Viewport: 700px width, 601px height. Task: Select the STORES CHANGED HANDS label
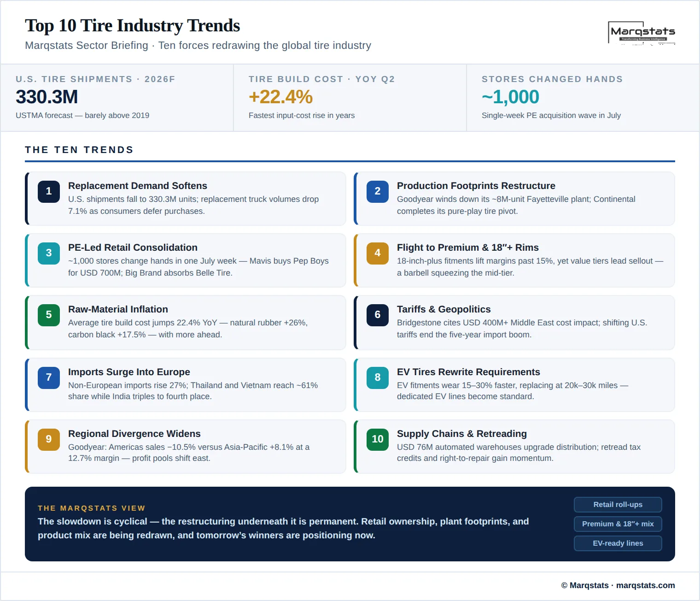[552, 79]
